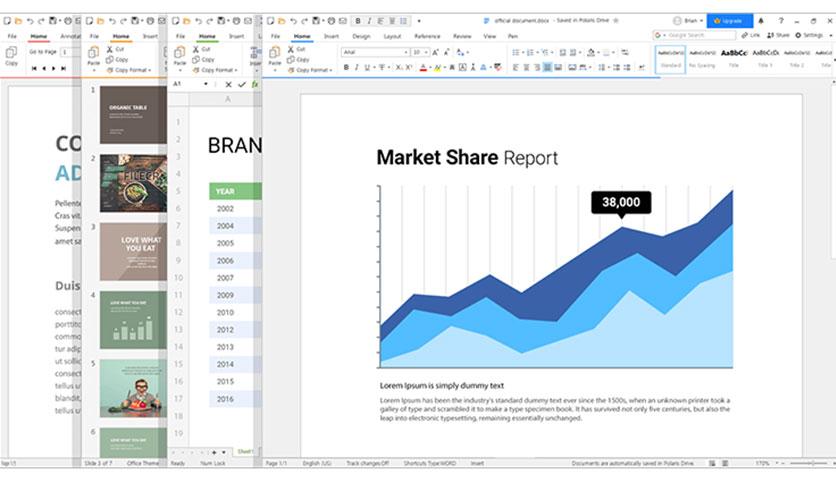Open a file from the Word window toolbar
The image size is (836, 484).
(x=282, y=21)
